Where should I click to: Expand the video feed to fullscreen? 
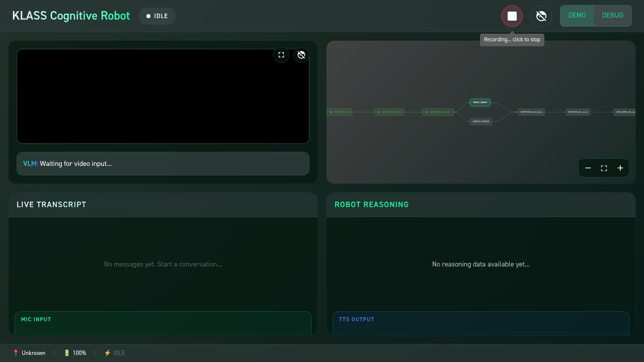click(x=281, y=55)
